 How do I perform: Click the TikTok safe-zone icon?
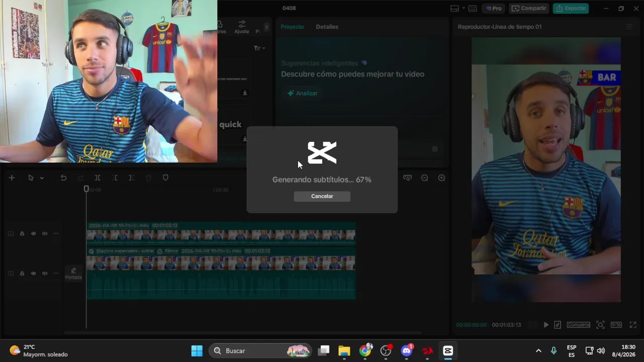tap(557, 325)
